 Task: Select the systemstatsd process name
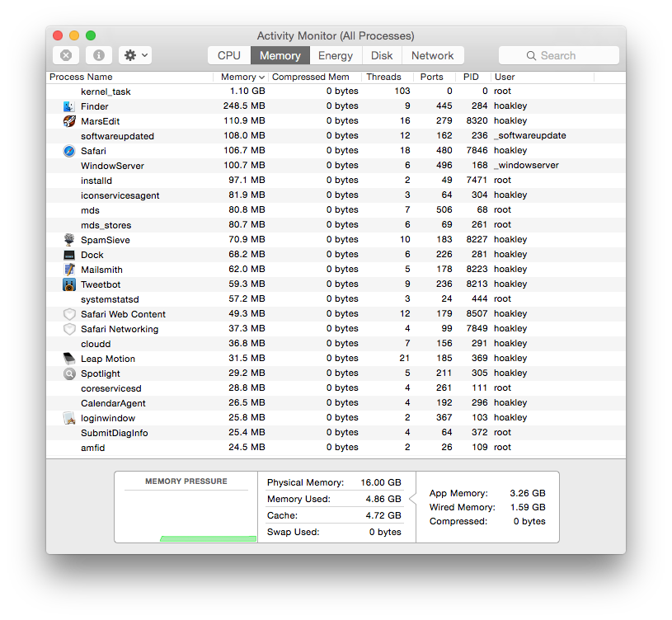(x=110, y=299)
